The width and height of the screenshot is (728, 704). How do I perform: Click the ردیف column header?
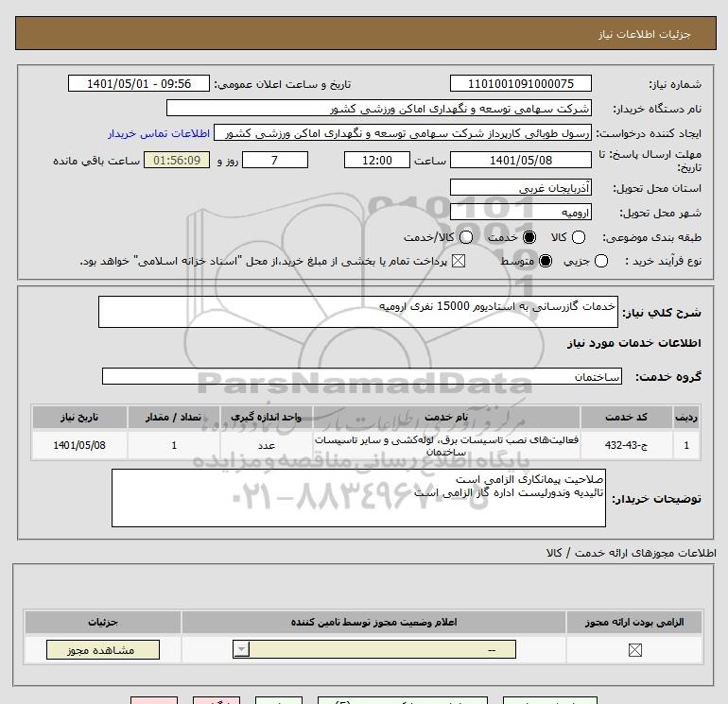686,417
